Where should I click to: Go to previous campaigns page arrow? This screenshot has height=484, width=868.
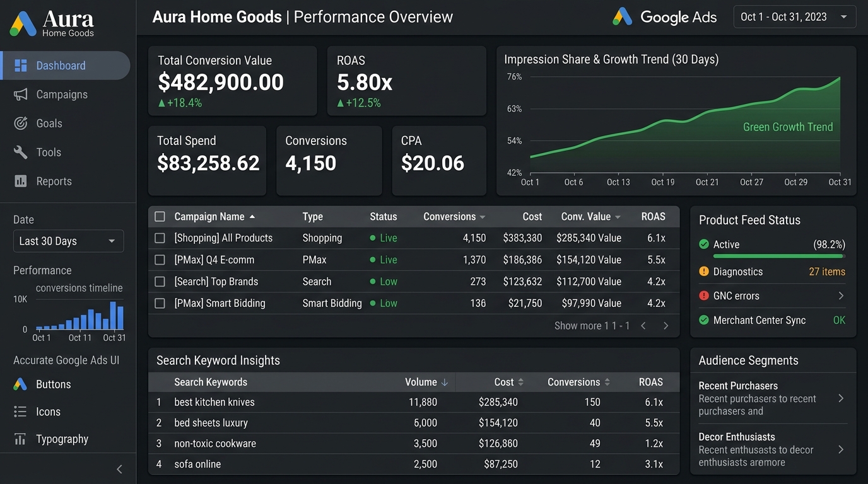tap(643, 326)
